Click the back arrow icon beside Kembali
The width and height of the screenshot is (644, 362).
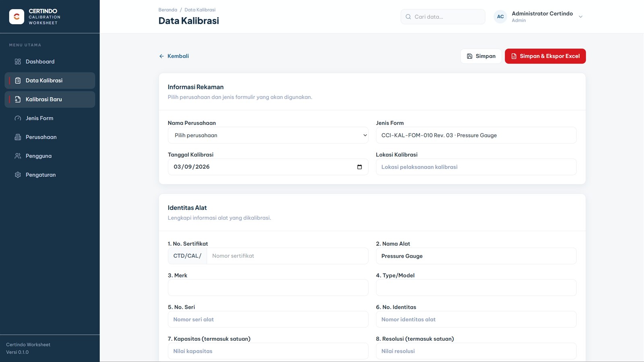pos(161,56)
